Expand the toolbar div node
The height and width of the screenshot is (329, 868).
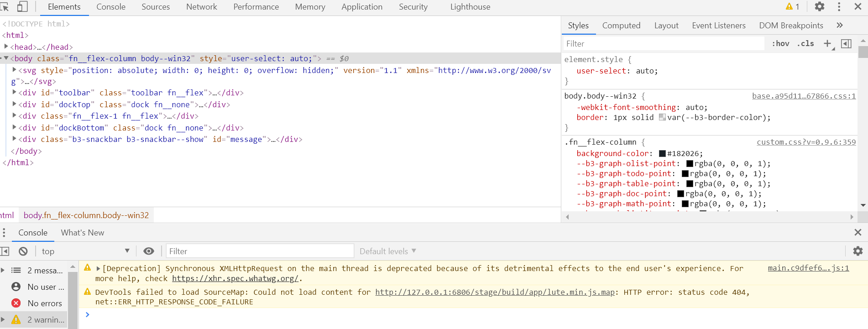pyautogui.click(x=15, y=93)
